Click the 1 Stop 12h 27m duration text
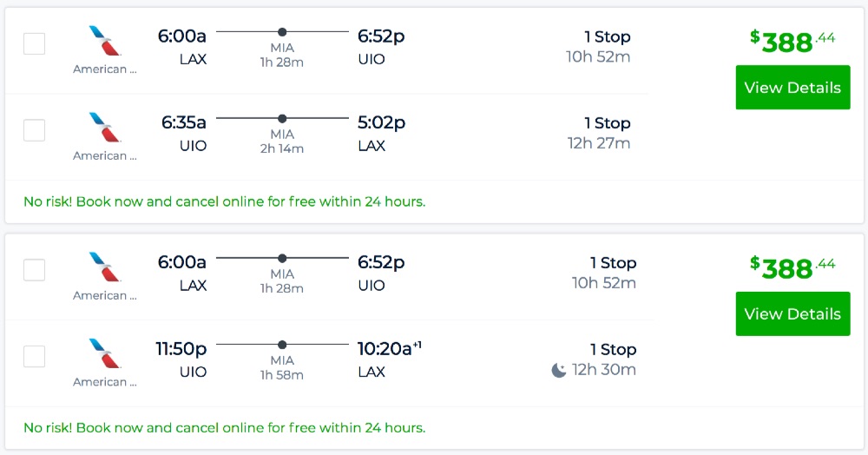Viewport: 868px width, 455px height. (600, 133)
